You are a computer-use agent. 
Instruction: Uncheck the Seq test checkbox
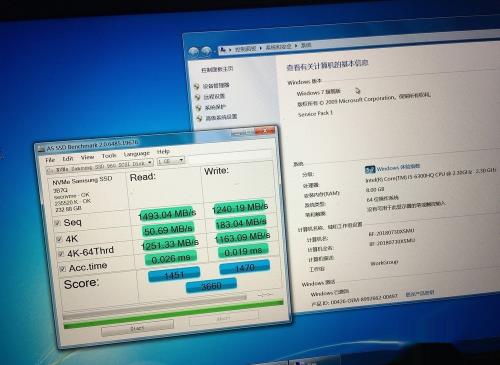point(57,223)
